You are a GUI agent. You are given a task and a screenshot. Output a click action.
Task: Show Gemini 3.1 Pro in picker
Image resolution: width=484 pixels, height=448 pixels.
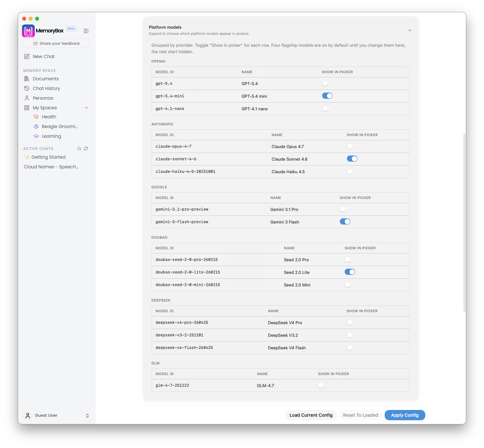point(345,209)
